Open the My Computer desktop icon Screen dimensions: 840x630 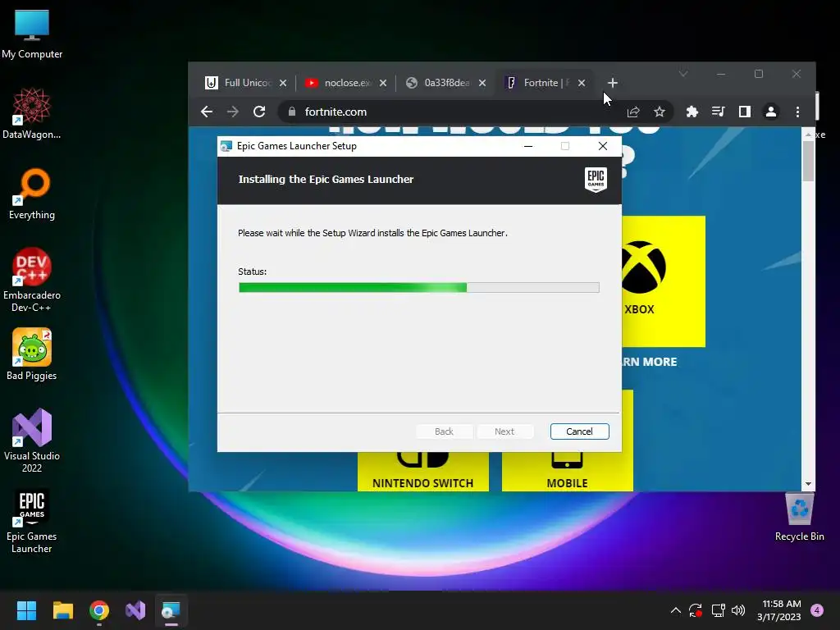pyautogui.click(x=32, y=33)
